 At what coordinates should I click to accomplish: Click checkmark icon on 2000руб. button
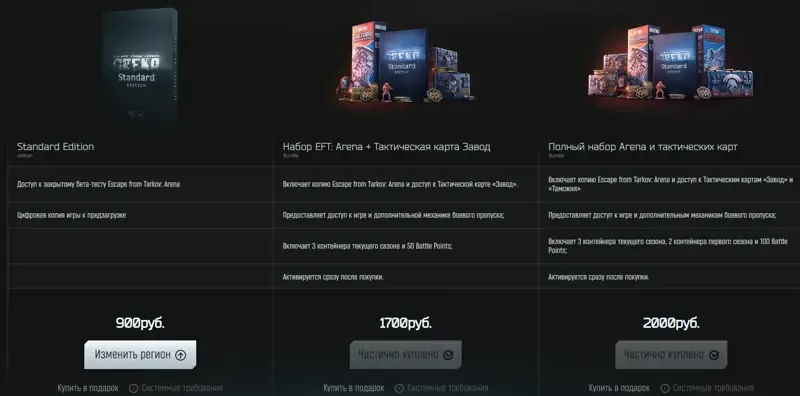[x=714, y=355]
